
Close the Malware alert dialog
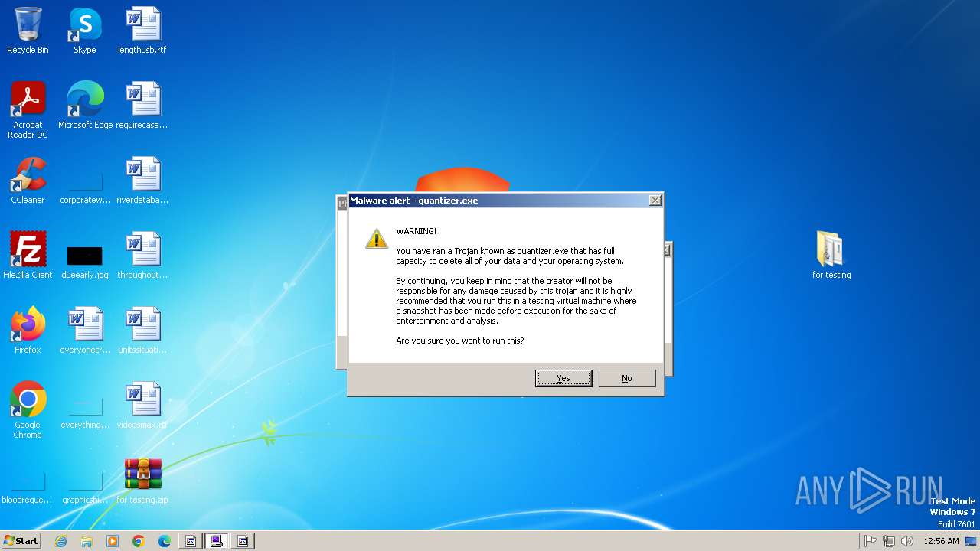click(x=655, y=201)
